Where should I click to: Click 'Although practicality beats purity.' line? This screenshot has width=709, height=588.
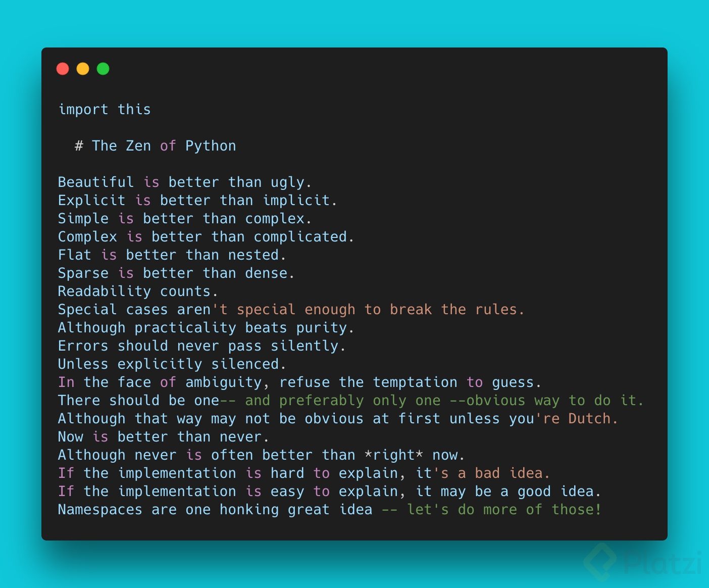pos(206,328)
